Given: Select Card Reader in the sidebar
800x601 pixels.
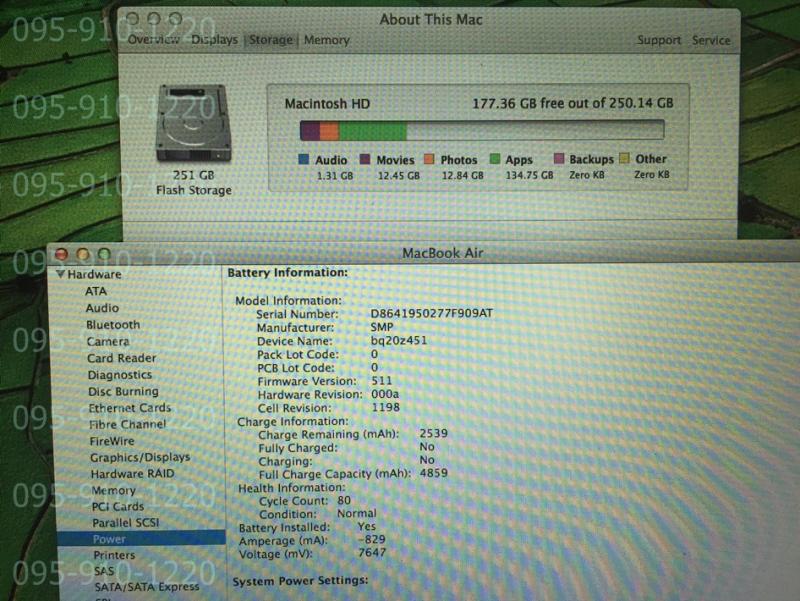Looking at the screenshot, I should [121, 358].
